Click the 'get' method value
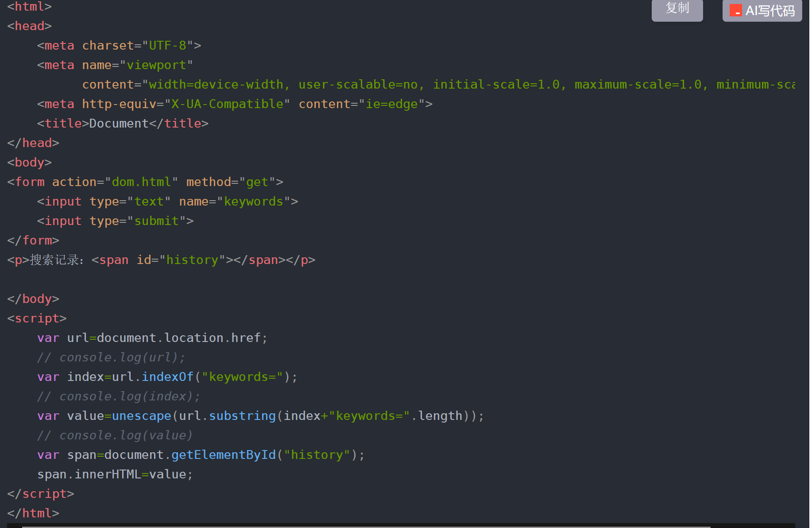This screenshot has width=812, height=528. 257,182
